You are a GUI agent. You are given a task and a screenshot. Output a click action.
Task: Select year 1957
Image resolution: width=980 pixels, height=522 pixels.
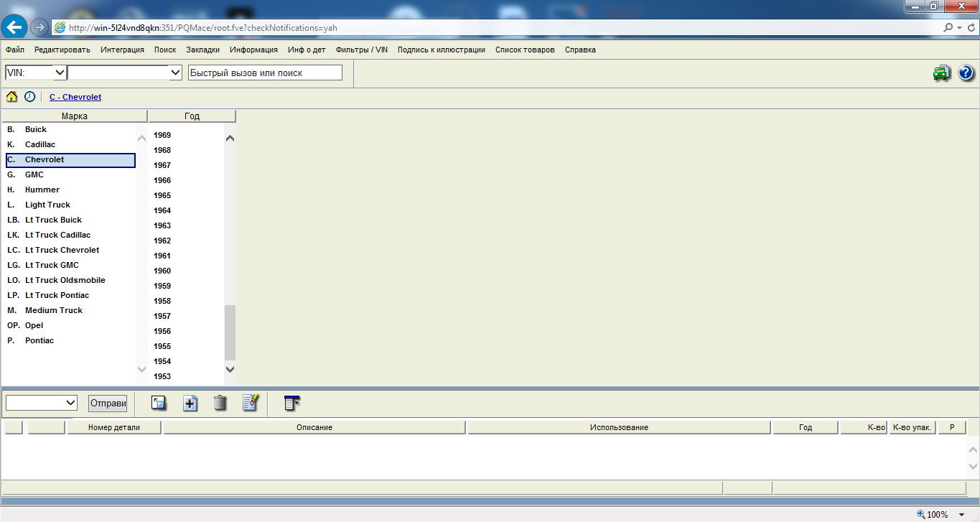162,316
